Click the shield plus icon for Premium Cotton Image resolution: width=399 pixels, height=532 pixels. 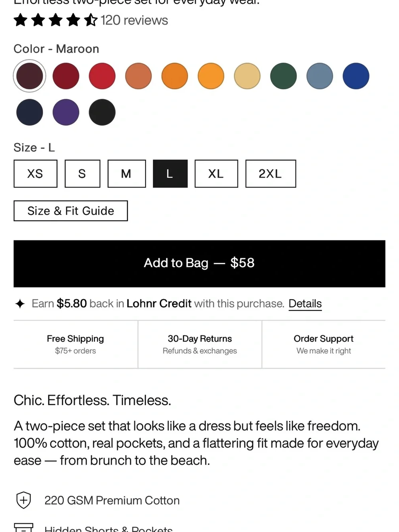(x=24, y=500)
